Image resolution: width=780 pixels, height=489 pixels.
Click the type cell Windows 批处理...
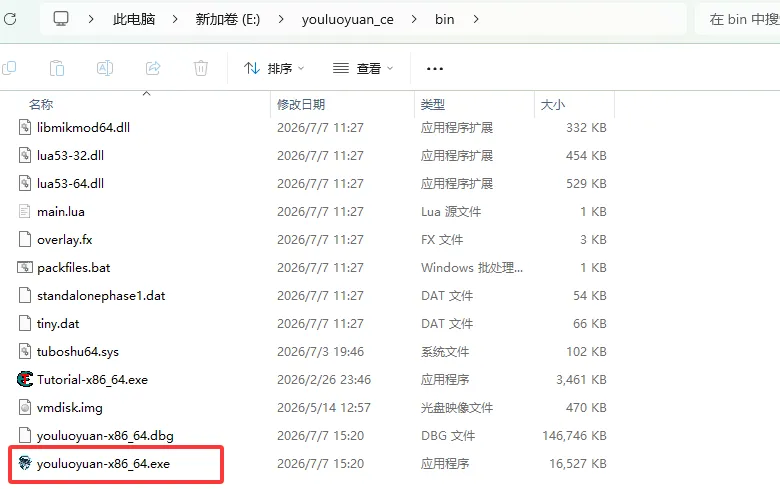(x=472, y=267)
